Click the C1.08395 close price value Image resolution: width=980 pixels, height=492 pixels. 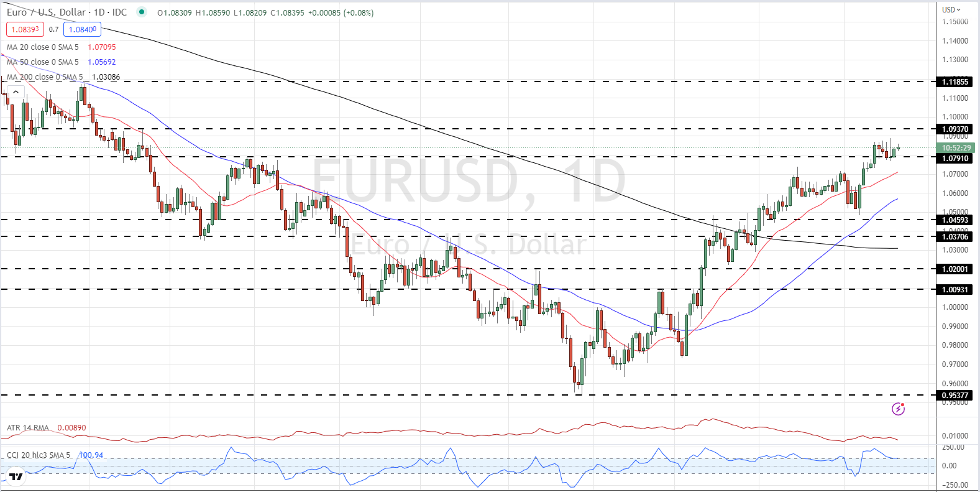[x=288, y=12]
